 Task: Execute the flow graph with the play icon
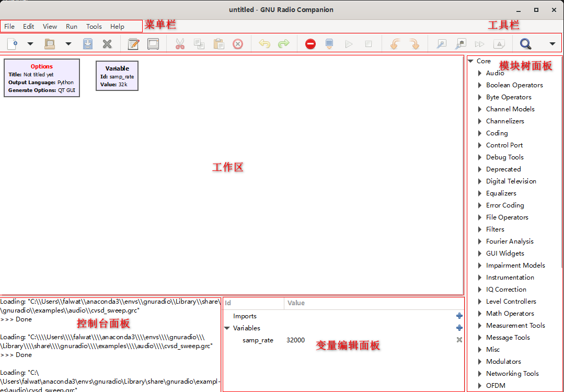[x=349, y=44]
